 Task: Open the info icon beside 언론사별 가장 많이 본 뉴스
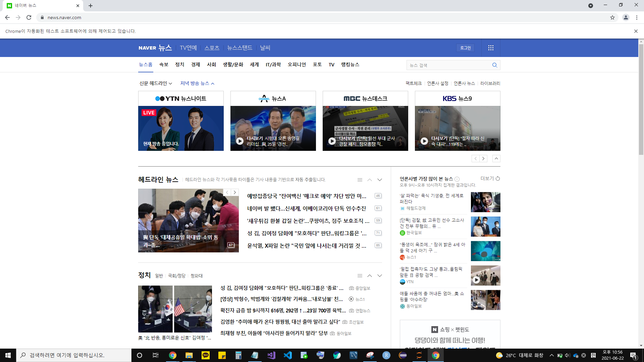coord(457,179)
